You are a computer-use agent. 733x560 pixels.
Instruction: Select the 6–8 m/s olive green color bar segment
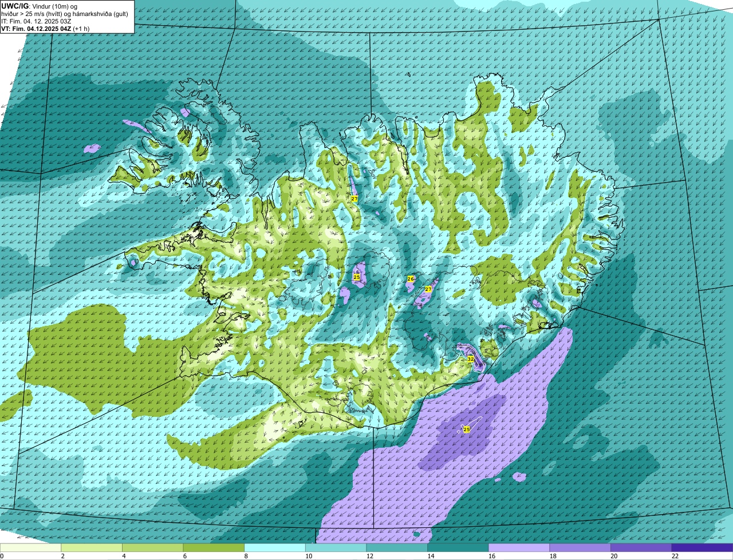214,547
